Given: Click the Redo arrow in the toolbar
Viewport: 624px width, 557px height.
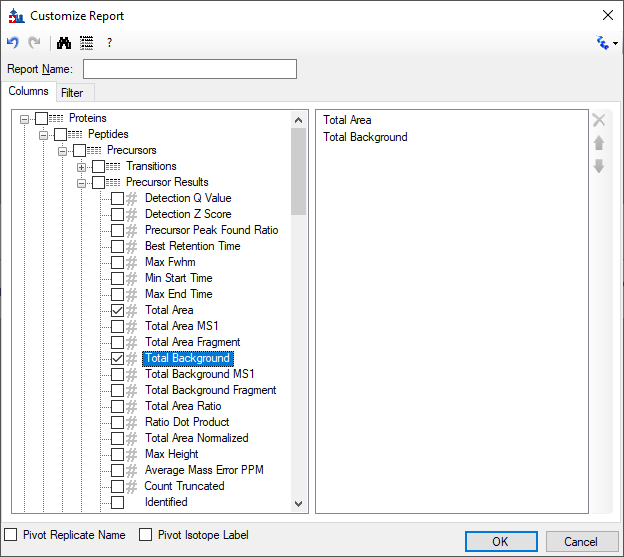Looking at the screenshot, I should point(34,43).
